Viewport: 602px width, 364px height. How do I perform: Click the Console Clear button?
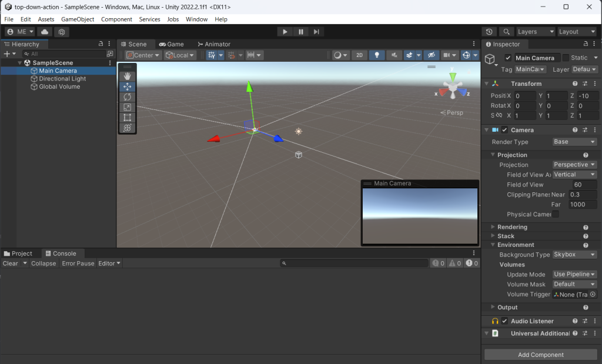(11, 263)
